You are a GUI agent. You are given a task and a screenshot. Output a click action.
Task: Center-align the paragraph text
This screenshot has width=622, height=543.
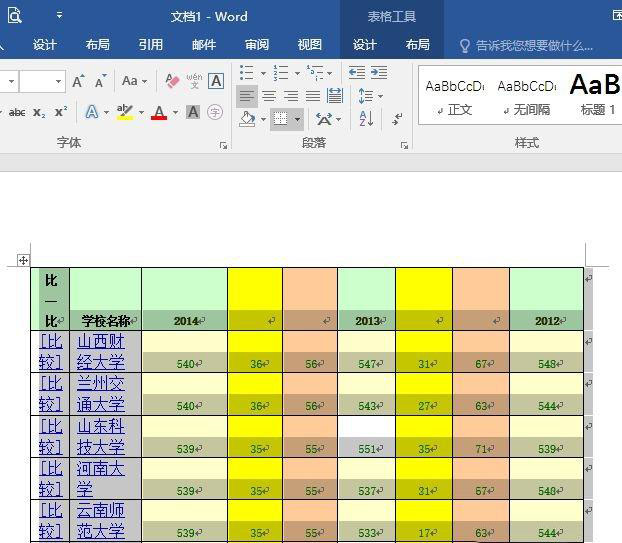268,96
